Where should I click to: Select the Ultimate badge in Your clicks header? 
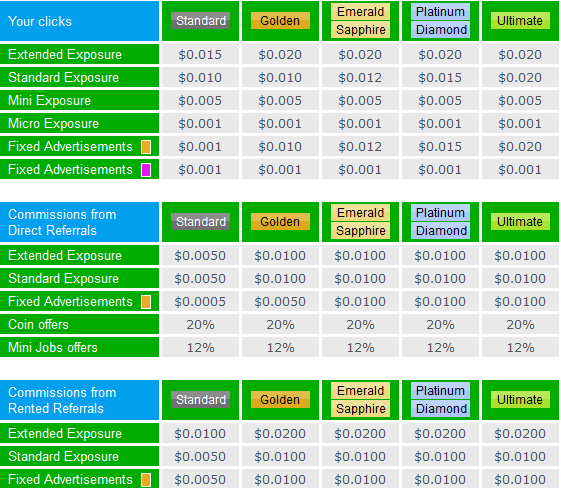[520, 21]
